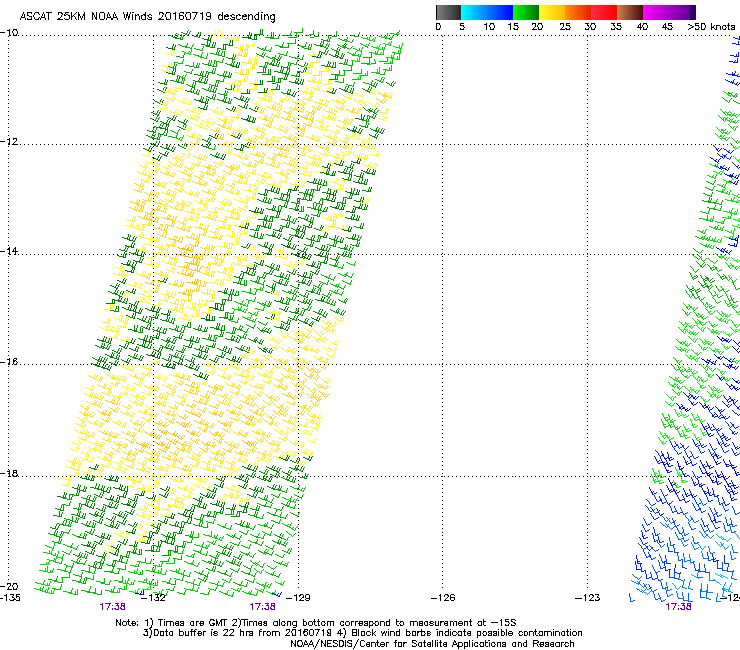Click the '-16' latitude axis label
The width and height of the screenshot is (740, 650).
click(x=9, y=362)
